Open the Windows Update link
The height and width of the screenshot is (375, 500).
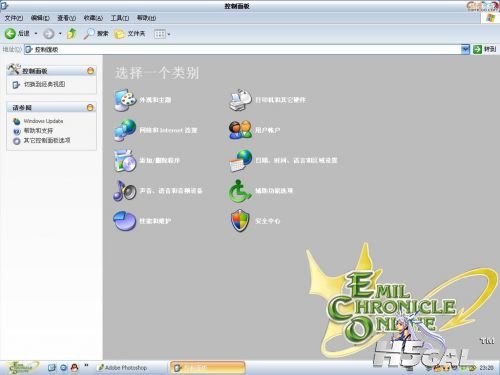point(43,121)
